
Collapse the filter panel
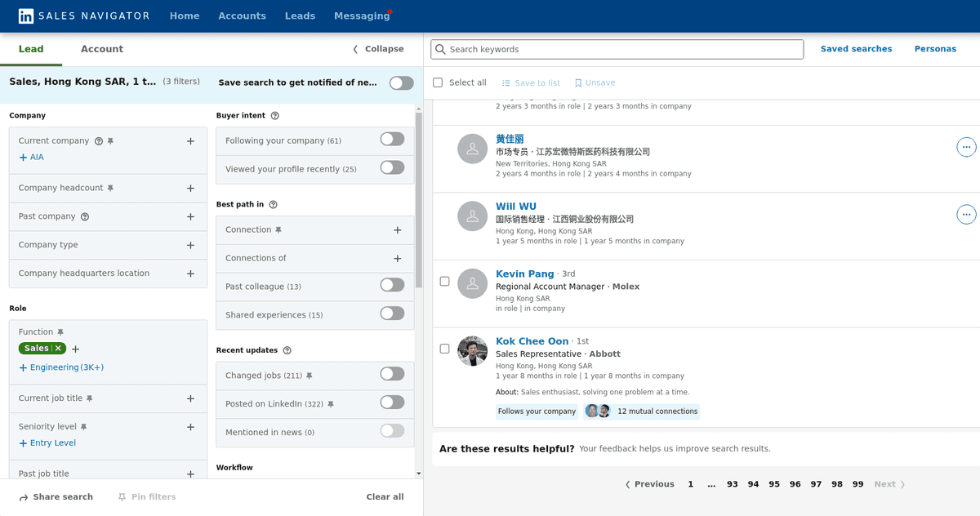[x=378, y=49]
